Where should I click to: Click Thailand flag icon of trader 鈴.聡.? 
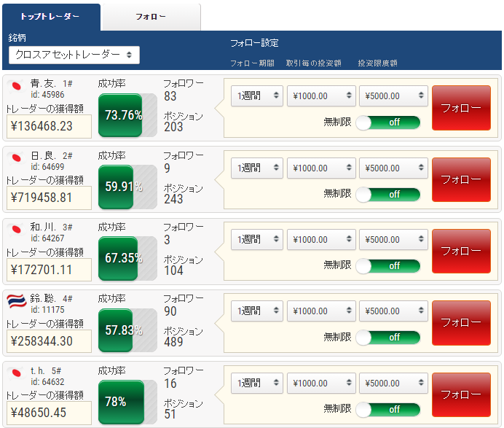(17, 301)
